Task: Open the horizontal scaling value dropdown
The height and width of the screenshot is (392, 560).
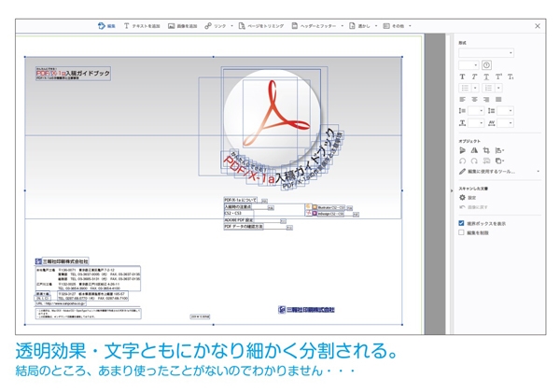Action: (x=476, y=123)
